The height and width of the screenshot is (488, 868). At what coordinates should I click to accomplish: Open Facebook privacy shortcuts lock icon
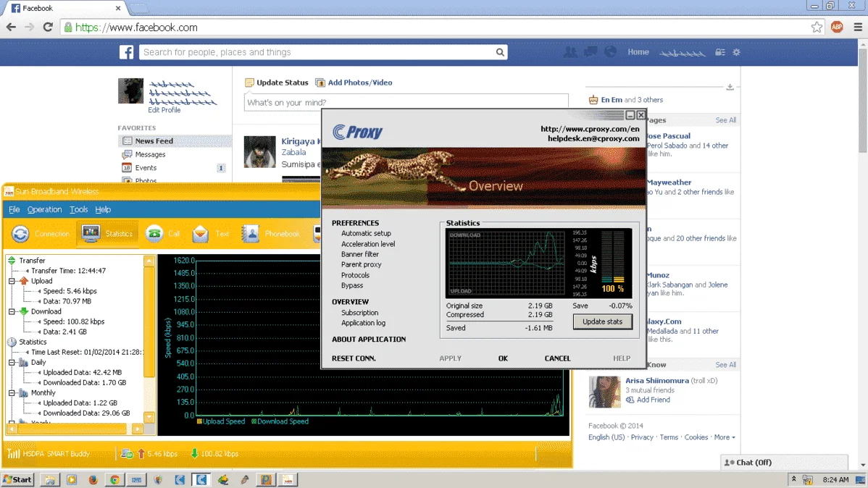[x=719, y=52]
